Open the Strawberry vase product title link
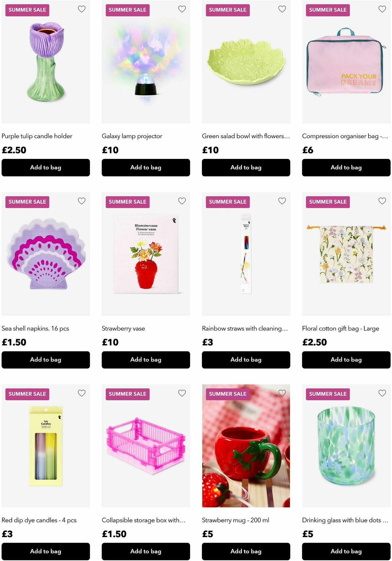This screenshot has width=392, height=561. tap(123, 328)
